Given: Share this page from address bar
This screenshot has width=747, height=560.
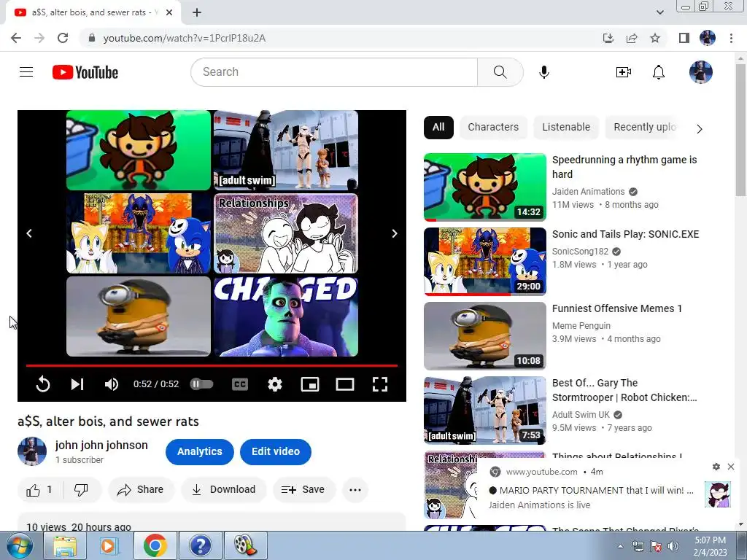Looking at the screenshot, I should tap(632, 38).
